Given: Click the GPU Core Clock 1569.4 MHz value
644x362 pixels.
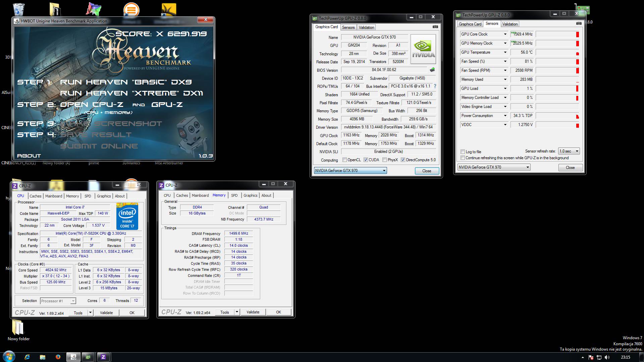Looking at the screenshot, I should click(x=522, y=34).
